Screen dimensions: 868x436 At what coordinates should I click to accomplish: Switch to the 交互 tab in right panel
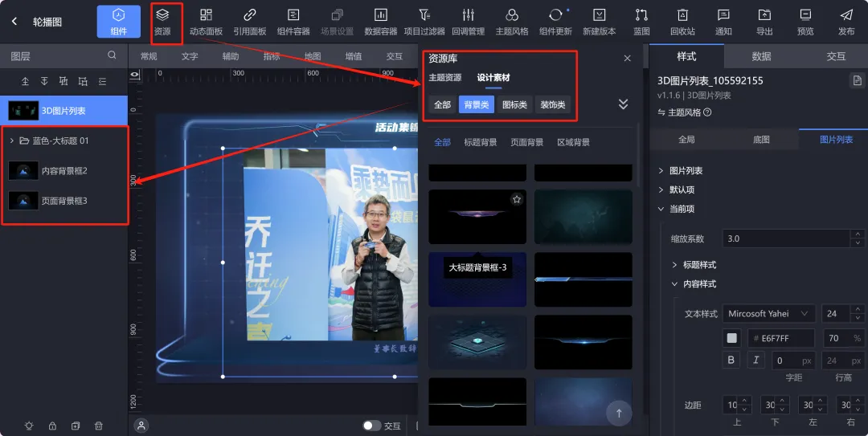[x=836, y=56]
